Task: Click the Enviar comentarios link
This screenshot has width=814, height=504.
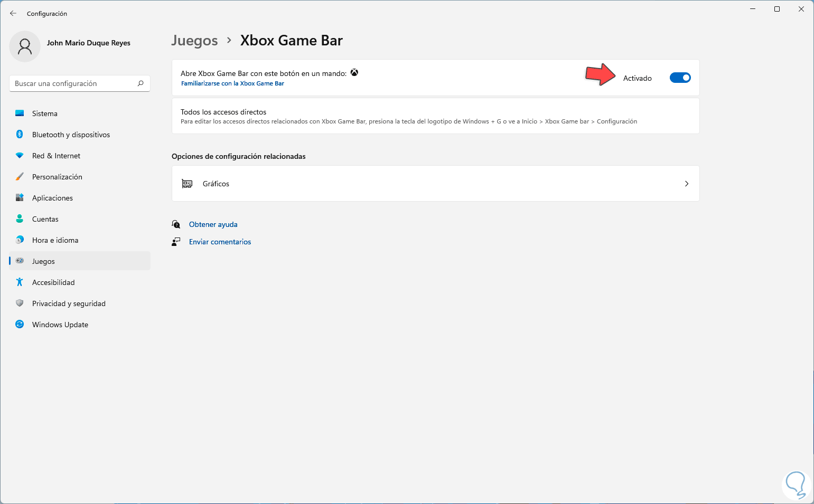Action: coord(220,242)
